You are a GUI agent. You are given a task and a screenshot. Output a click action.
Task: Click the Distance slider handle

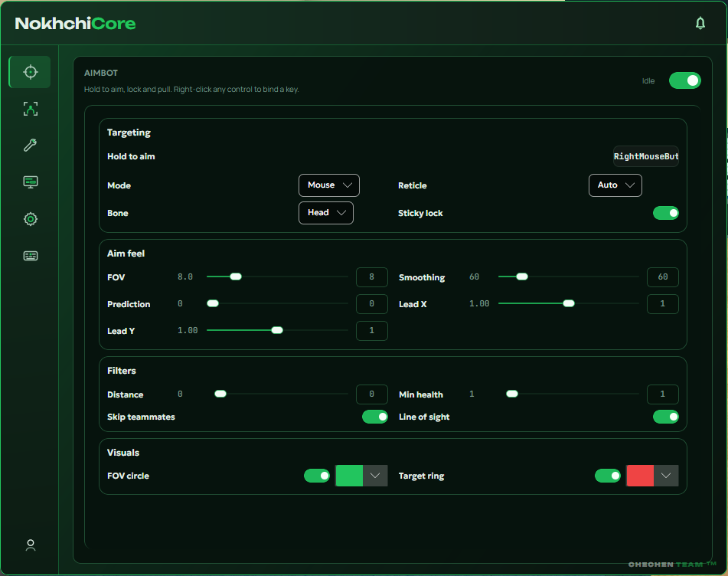point(220,394)
